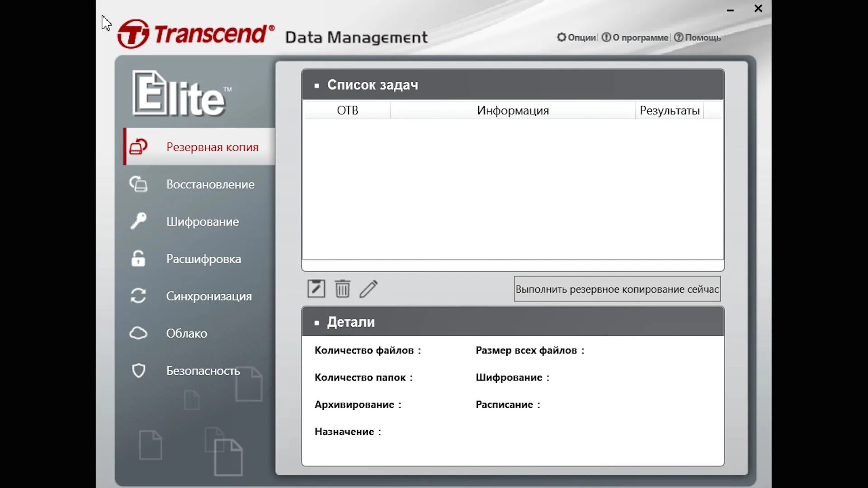
Task: Click the Детали panel header
Action: [513, 322]
